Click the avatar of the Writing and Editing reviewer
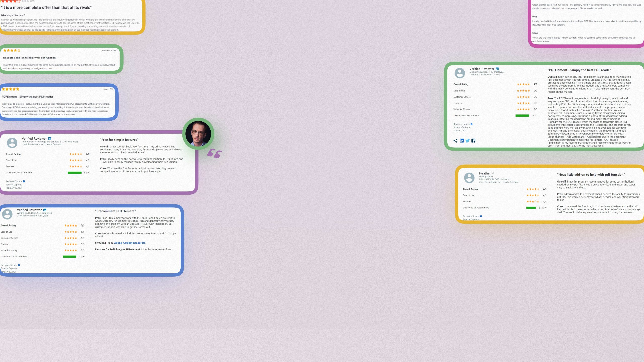644x362 pixels. coord(7,214)
